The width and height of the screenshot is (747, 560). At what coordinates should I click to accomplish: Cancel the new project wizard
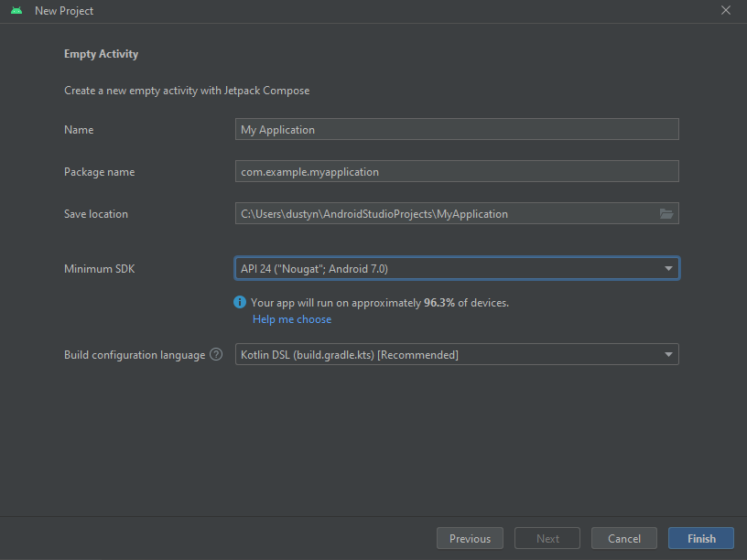624,539
